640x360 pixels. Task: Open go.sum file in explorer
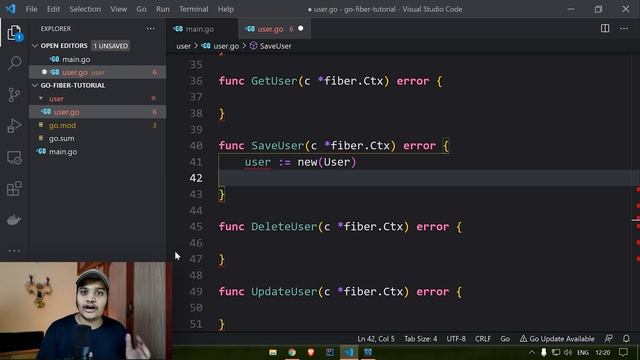[97, 138]
